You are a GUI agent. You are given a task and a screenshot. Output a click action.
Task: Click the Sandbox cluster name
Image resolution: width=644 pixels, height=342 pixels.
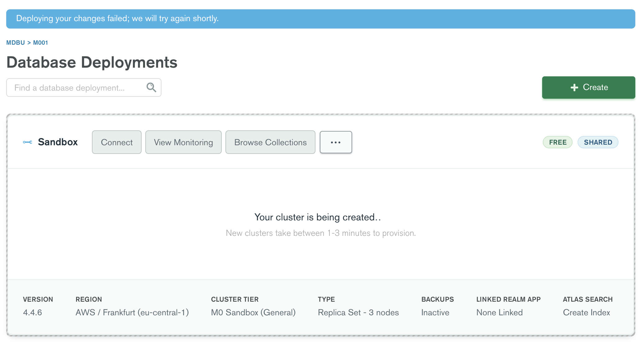(58, 142)
